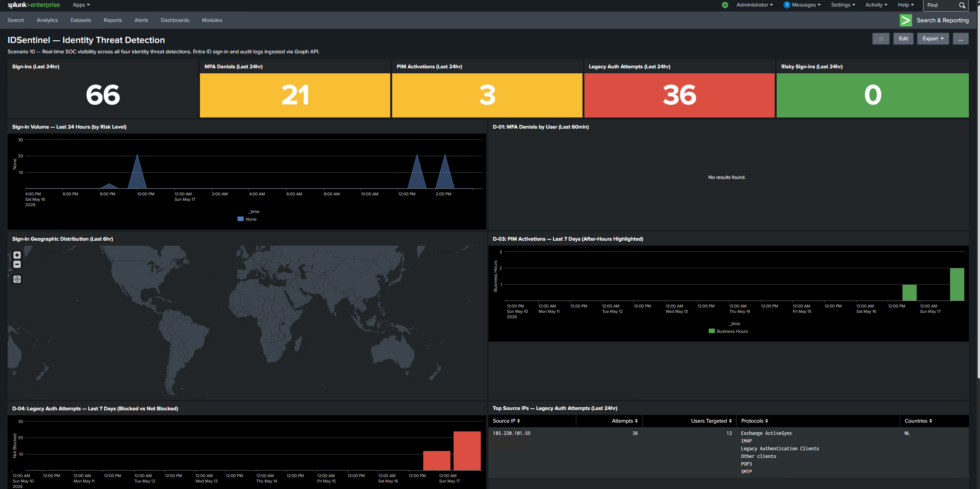Click the 10:00 PM sign-in volume peak

coord(137,171)
